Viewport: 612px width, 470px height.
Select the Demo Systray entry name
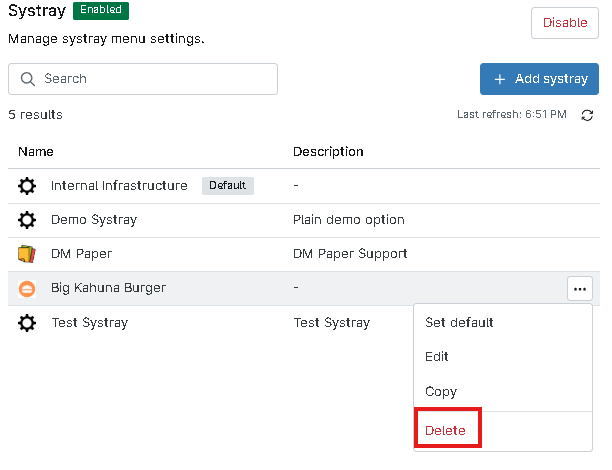94,220
